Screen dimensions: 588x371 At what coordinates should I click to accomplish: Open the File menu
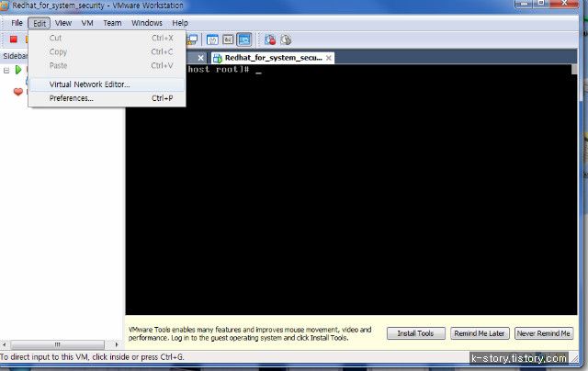click(17, 23)
